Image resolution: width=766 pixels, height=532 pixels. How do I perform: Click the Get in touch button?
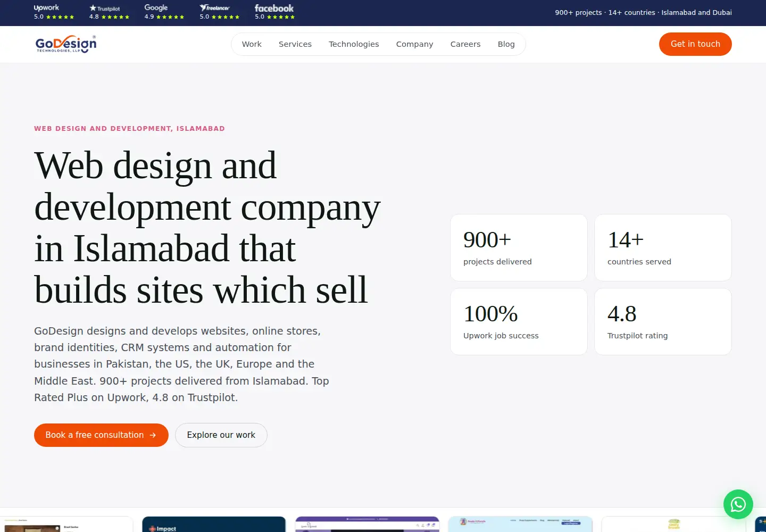695,44
